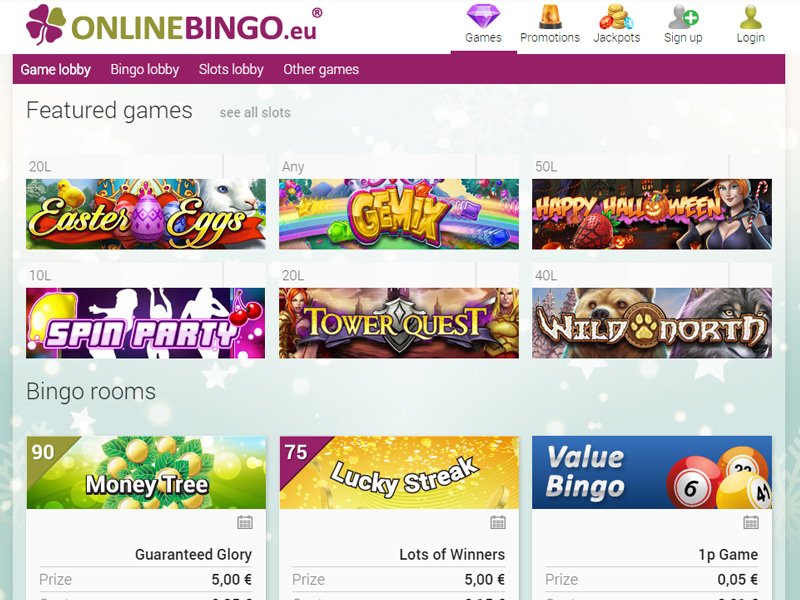The width and height of the screenshot is (800, 600).
Task: Switch to the Bingo lobby tab
Action: click(x=144, y=69)
